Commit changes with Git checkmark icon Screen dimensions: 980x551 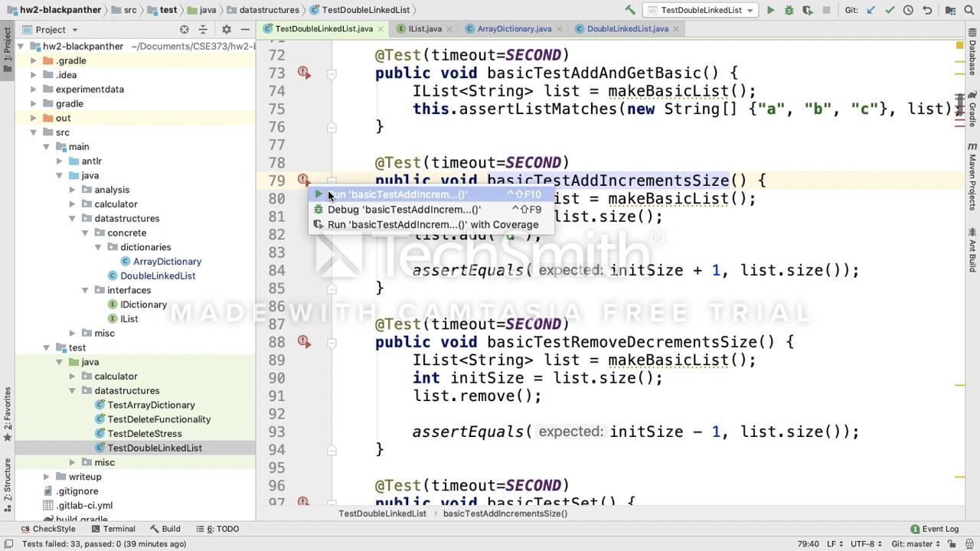click(890, 10)
